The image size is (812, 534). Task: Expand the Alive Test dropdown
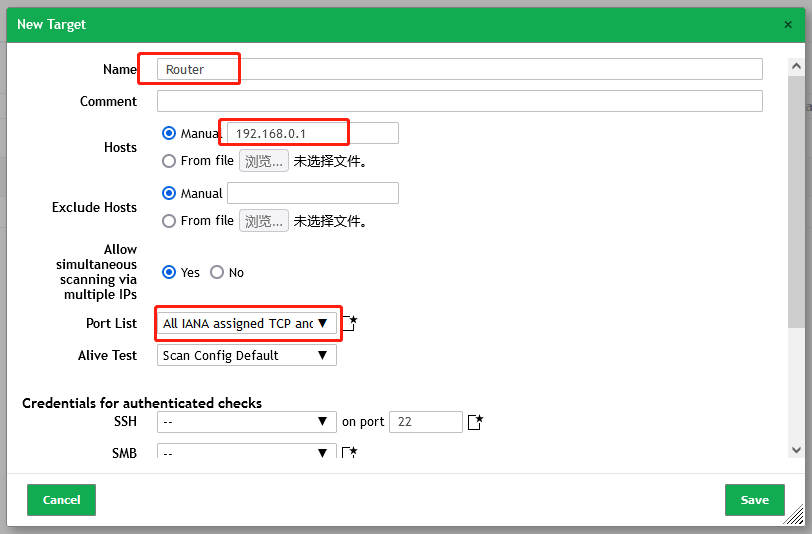pos(246,355)
